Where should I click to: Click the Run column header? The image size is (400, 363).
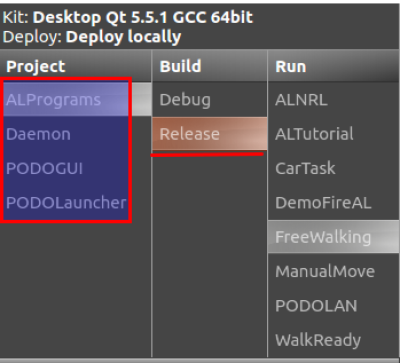click(333, 66)
